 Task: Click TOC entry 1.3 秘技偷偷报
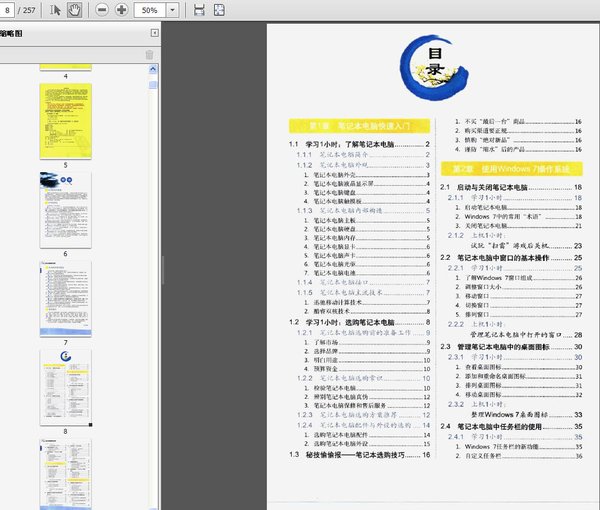tap(359, 455)
